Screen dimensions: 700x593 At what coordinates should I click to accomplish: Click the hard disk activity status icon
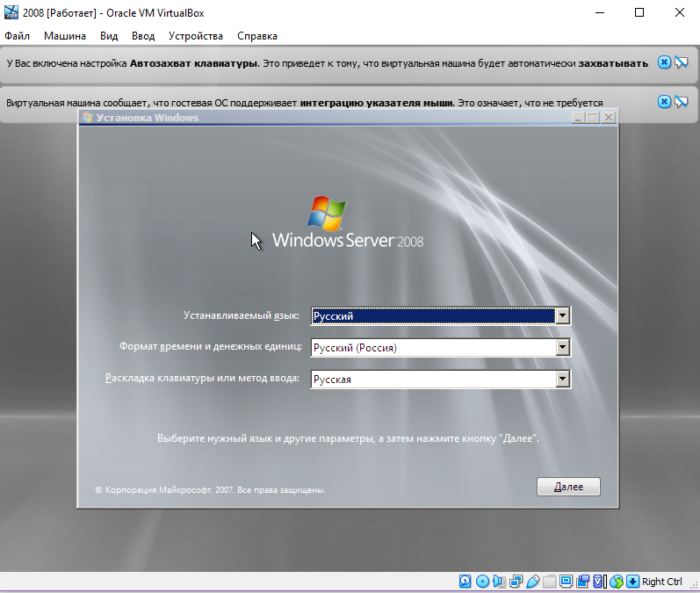pos(465,582)
